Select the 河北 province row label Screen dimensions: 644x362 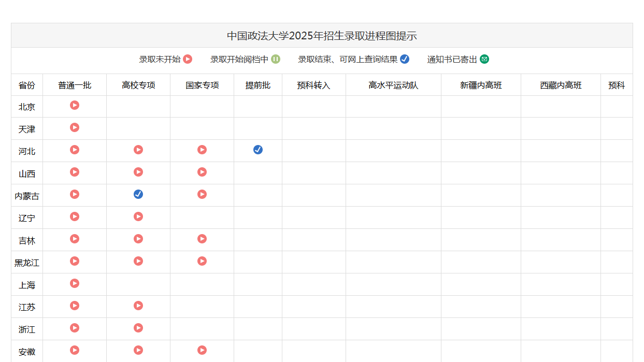click(x=27, y=152)
